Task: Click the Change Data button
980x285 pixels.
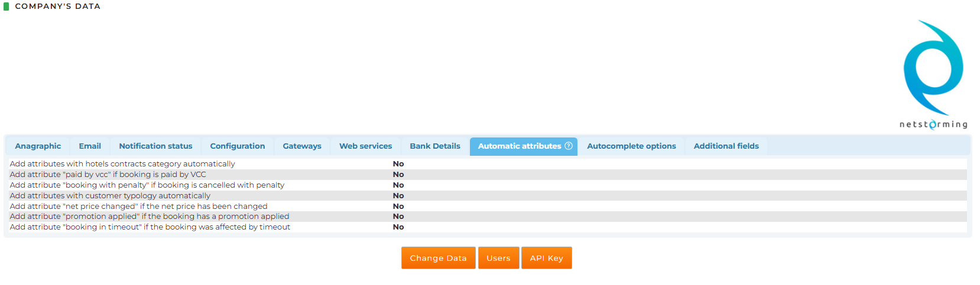Action: pos(439,258)
